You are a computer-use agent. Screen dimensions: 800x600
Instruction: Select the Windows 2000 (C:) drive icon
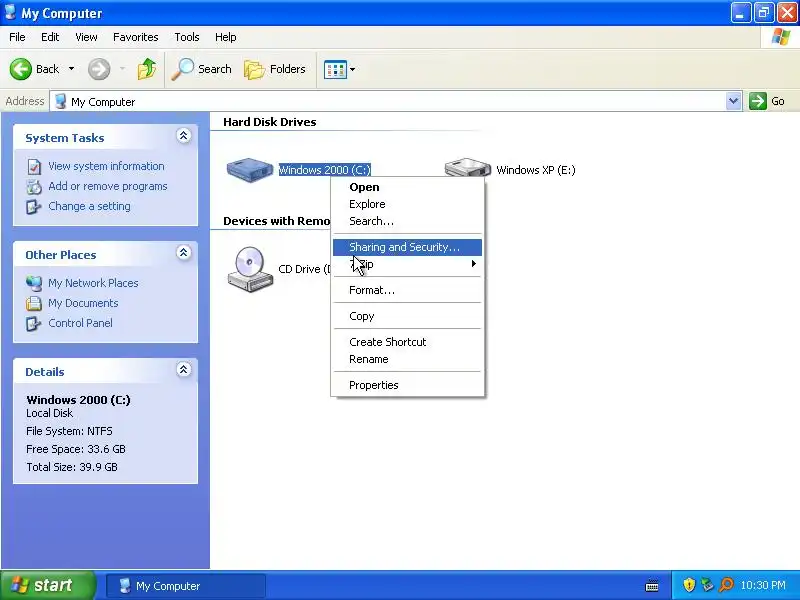tap(250, 170)
